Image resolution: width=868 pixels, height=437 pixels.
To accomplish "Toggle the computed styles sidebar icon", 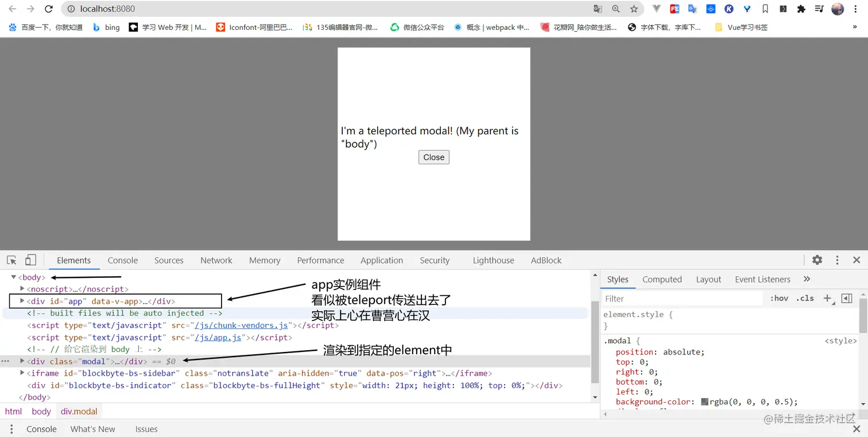I will pyautogui.click(x=846, y=298).
